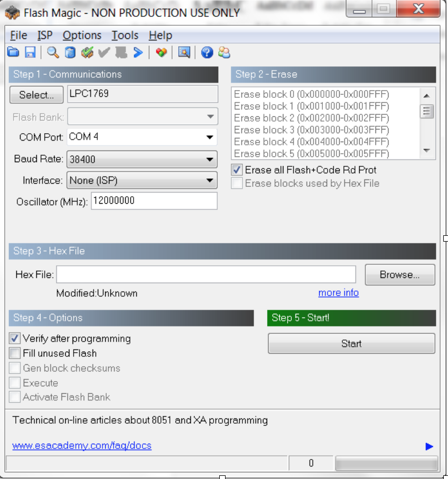Click the Select... device button
448x479 pixels.
coord(37,95)
